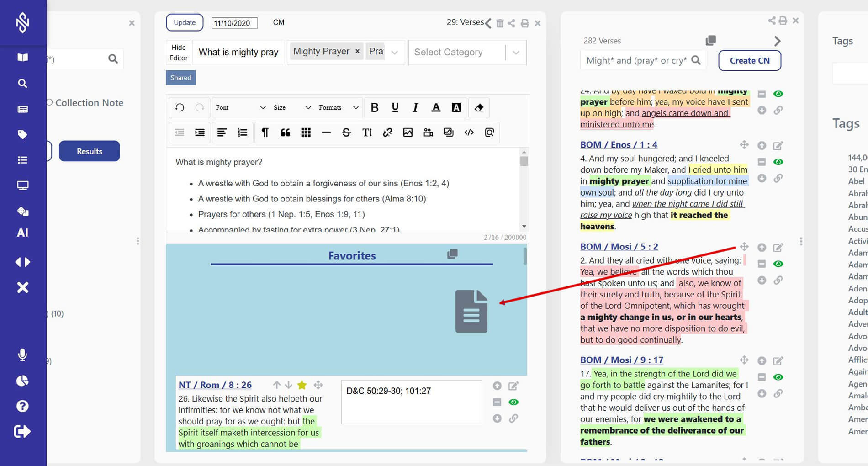Toggle the eye visibility for Rom 8:26
The image size is (868, 466).
(513, 402)
